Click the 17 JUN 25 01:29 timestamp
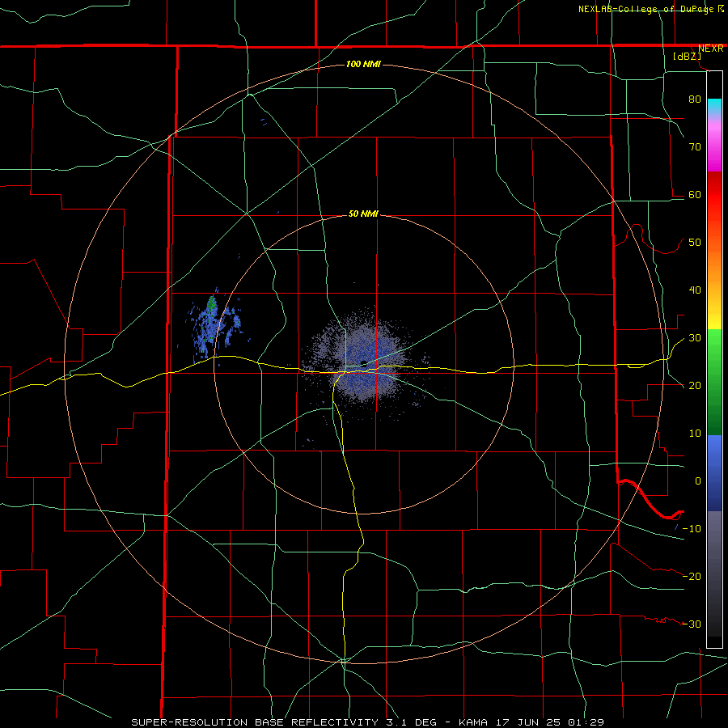The height and width of the screenshot is (728, 728). click(548, 722)
